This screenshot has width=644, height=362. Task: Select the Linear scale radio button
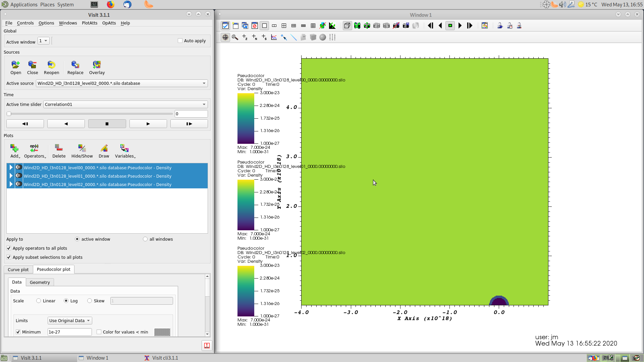coord(39,301)
